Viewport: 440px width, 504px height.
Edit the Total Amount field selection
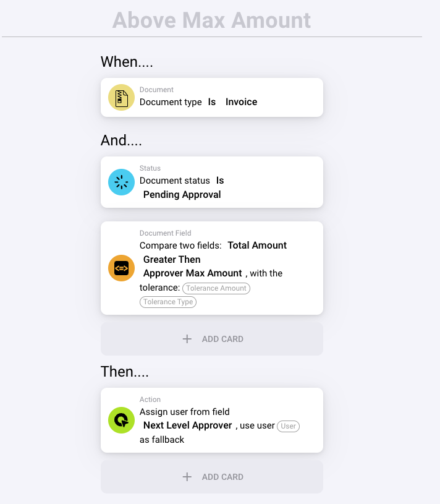pyautogui.click(x=257, y=246)
